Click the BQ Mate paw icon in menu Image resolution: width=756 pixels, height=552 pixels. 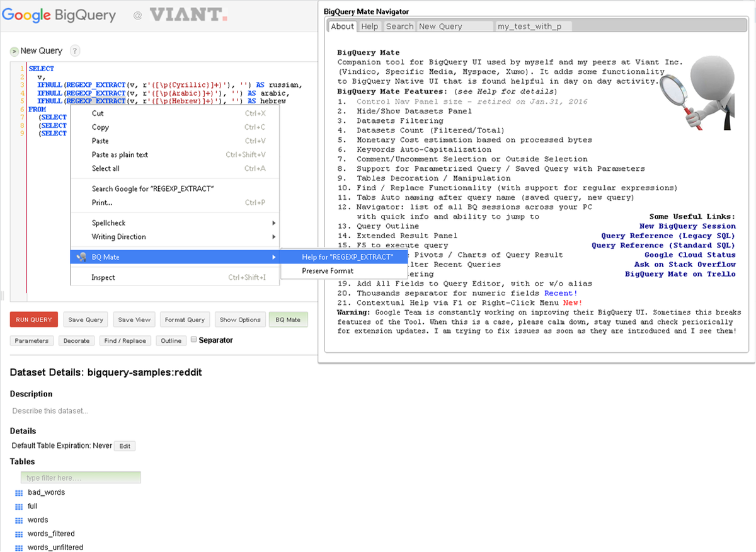[x=81, y=257]
